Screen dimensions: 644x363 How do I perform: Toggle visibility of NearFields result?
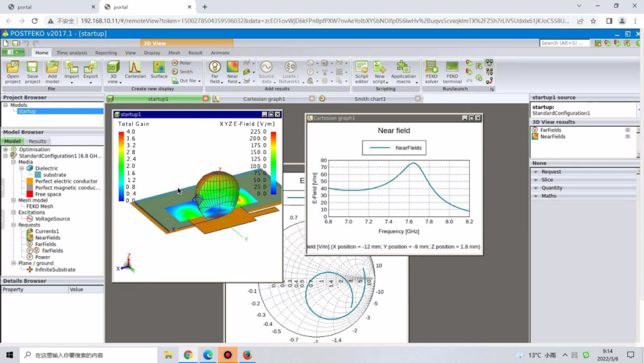pyautogui.click(x=627, y=137)
